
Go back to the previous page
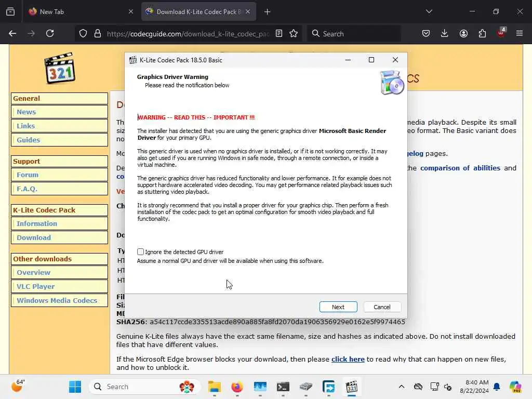[12, 33]
